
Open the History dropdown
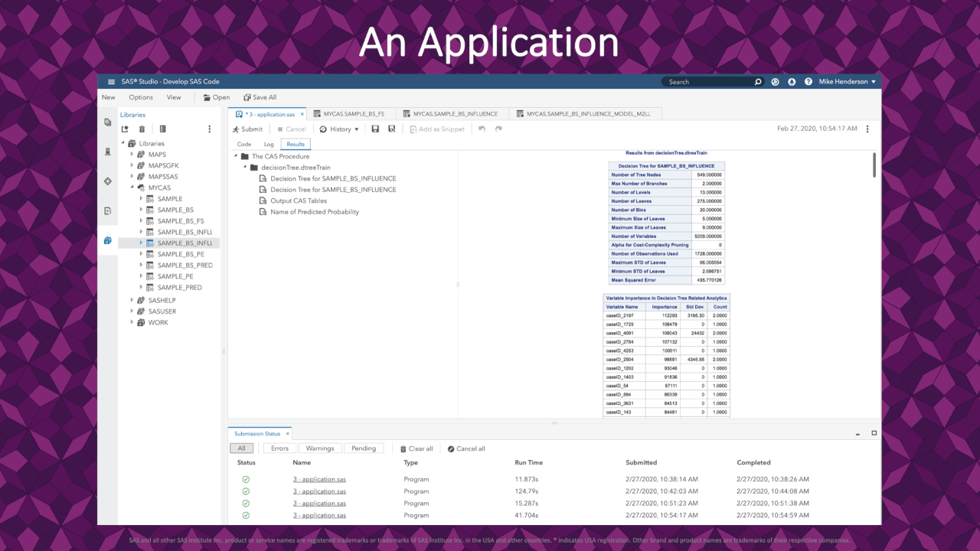[339, 129]
